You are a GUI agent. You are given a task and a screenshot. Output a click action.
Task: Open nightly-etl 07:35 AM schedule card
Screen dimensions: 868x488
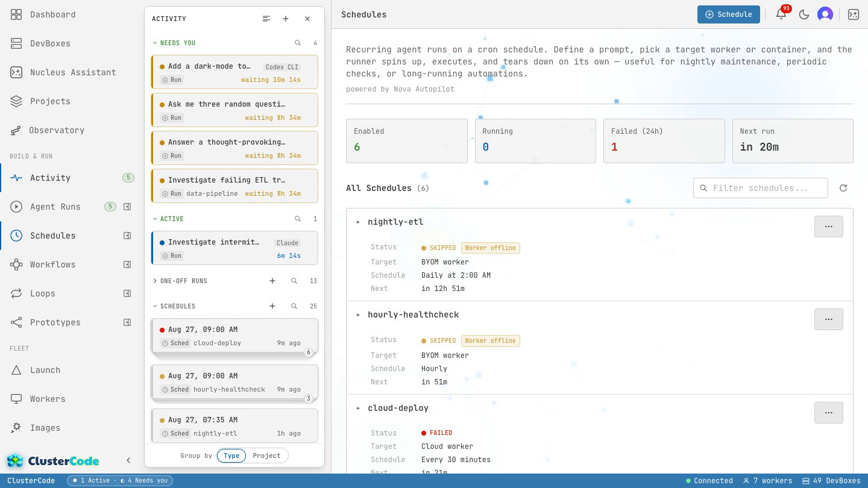pyautogui.click(x=234, y=426)
